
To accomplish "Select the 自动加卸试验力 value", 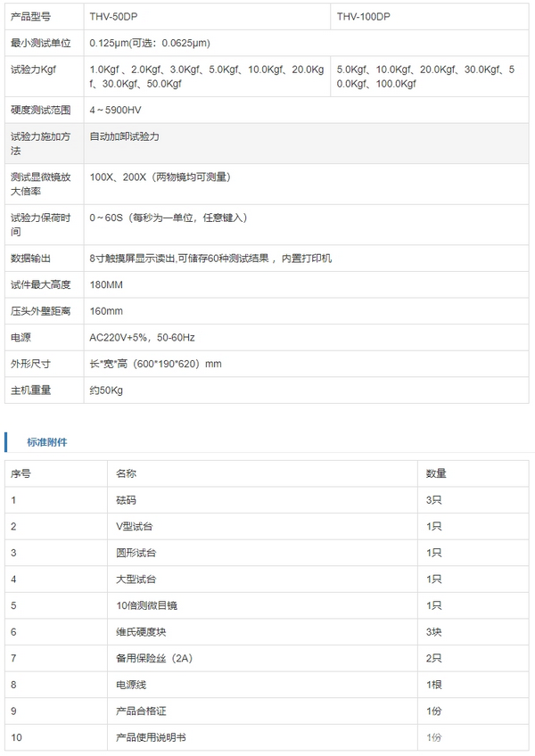I will click(125, 136).
